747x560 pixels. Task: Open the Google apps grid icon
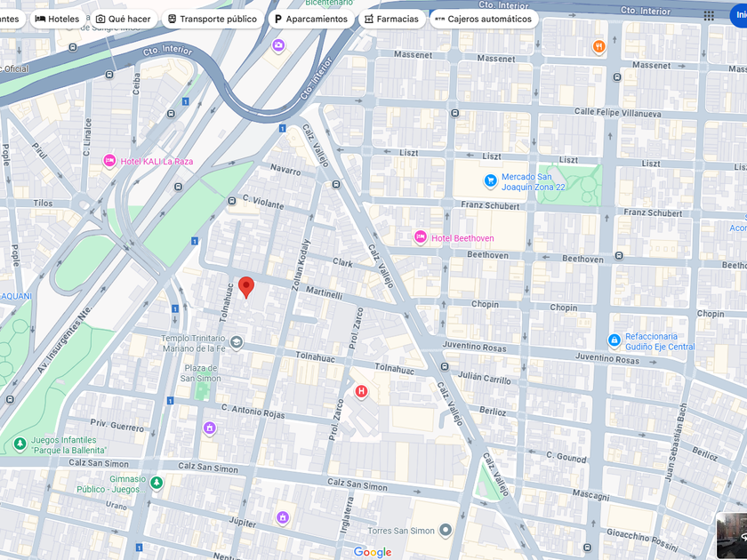click(709, 16)
